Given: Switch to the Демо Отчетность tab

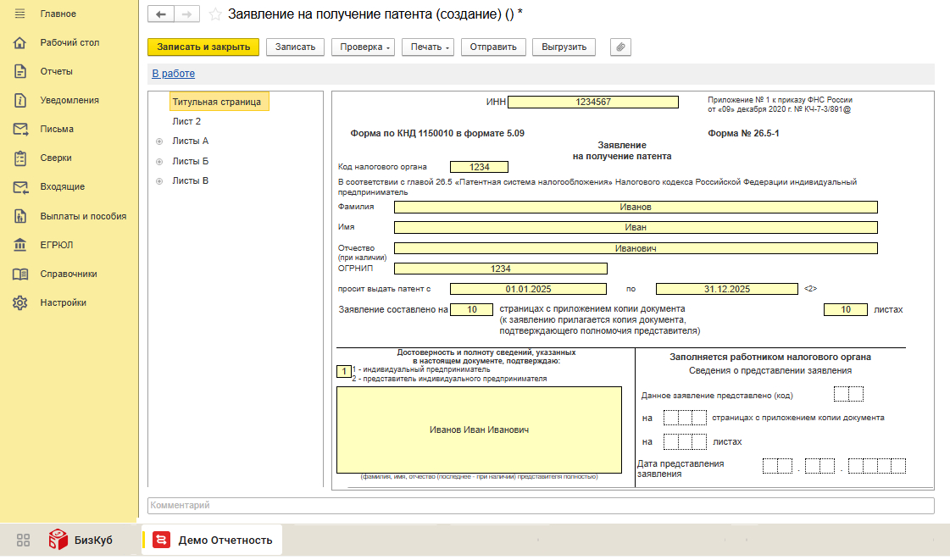Looking at the screenshot, I should (x=214, y=540).
